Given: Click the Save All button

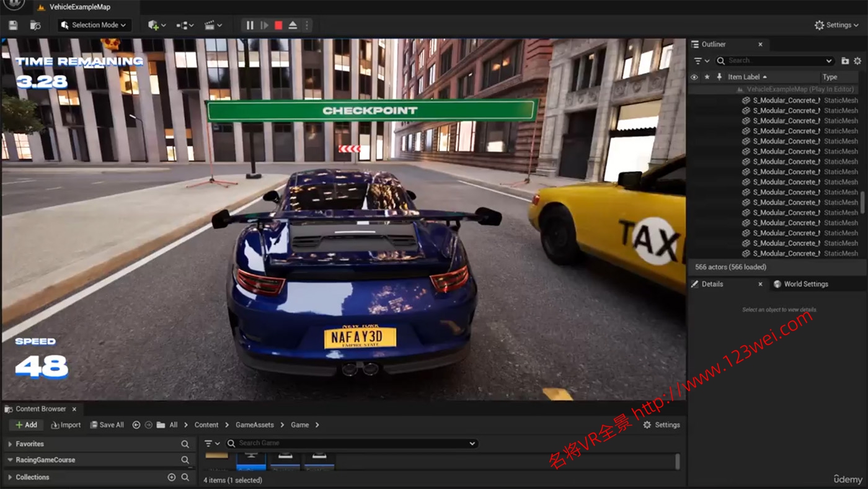Looking at the screenshot, I should click(107, 425).
